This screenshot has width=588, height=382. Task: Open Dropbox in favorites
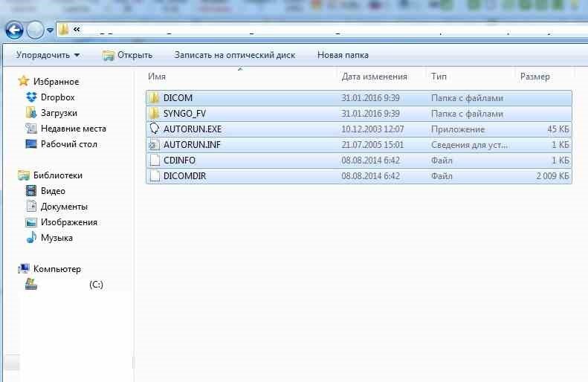coord(58,97)
